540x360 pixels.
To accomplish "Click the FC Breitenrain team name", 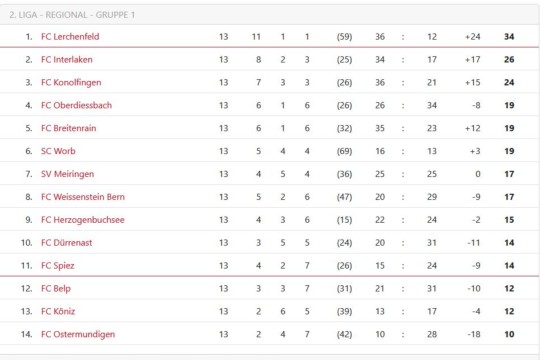I will pos(69,128).
